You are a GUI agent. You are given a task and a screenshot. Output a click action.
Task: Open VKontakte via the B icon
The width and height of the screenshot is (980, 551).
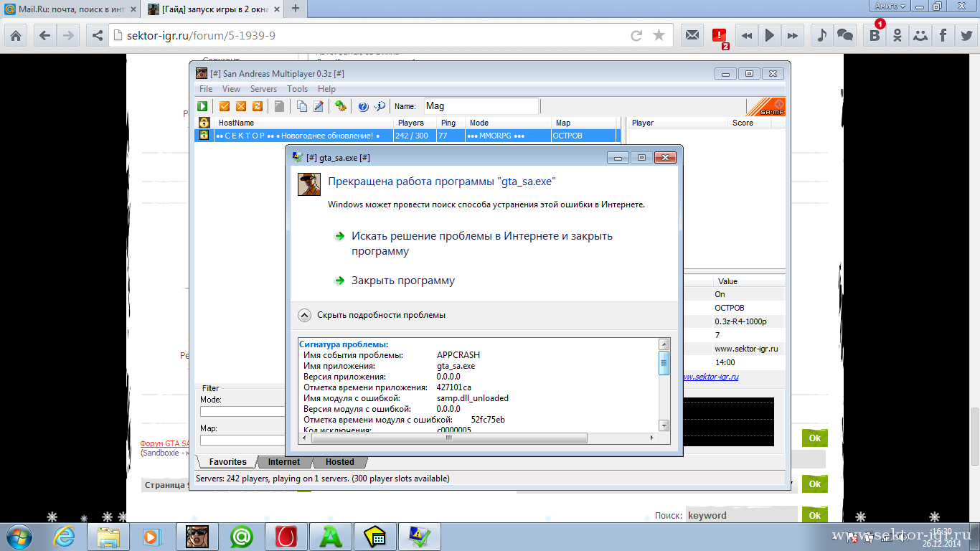tap(874, 34)
